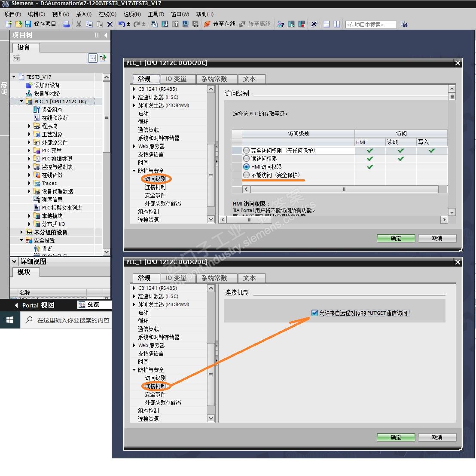Click Add New Device (添加新设备) icon
The width and height of the screenshot is (476, 476).
point(29,85)
